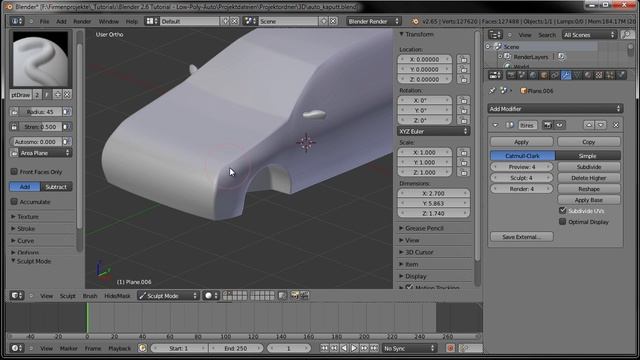Open the Window menu
This screenshot has width=640, height=360.
click(109, 21)
